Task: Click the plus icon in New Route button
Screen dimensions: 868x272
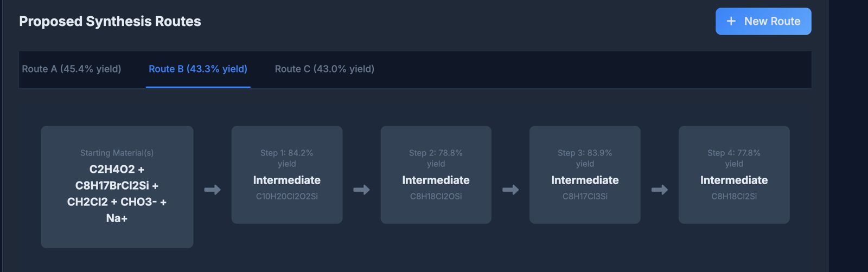Action: [731, 21]
